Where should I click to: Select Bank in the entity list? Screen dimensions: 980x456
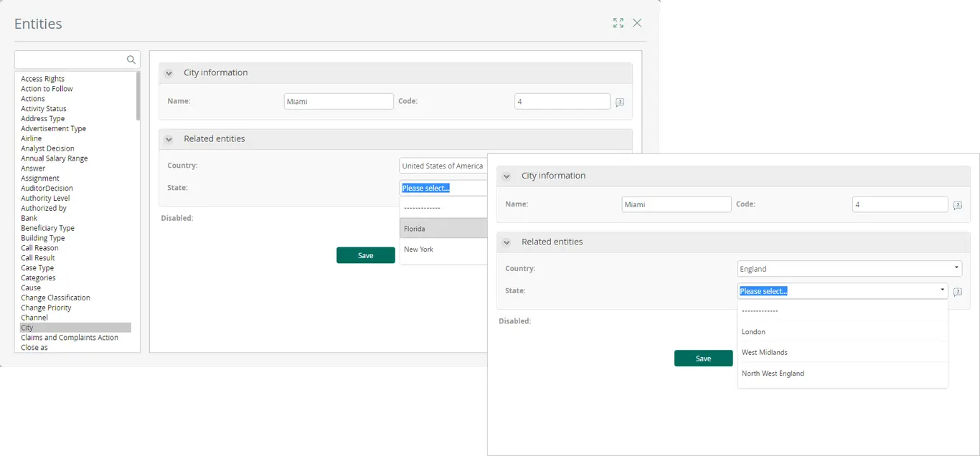(29, 218)
